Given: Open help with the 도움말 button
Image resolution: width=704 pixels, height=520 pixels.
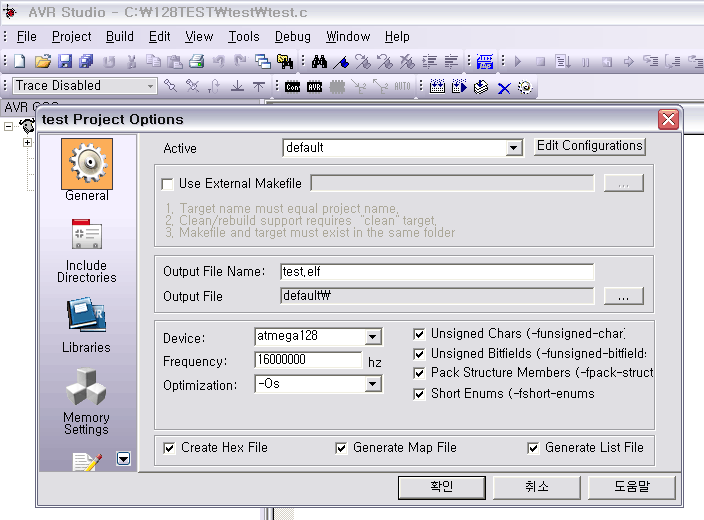Looking at the screenshot, I should pyautogui.click(x=632, y=487).
